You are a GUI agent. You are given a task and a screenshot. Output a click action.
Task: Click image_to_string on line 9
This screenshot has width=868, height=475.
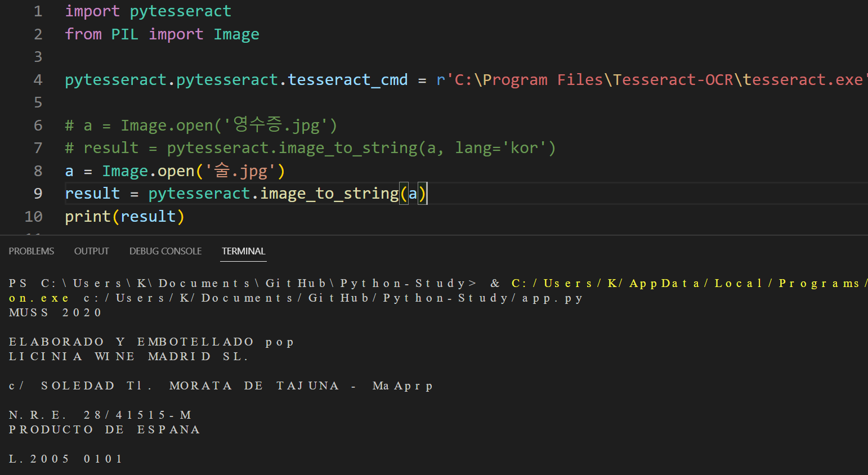(x=329, y=194)
